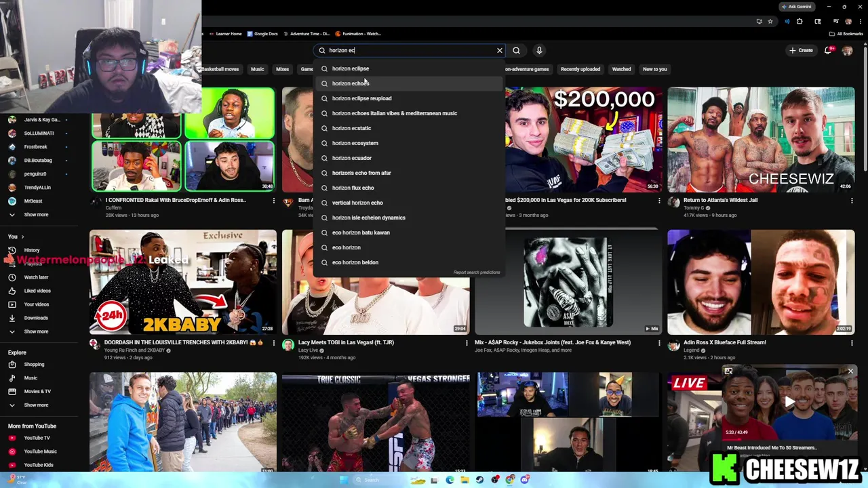Choose suggestion 'horizon flux echo'
The height and width of the screenshot is (488, 868).
[x=410, y=188]
